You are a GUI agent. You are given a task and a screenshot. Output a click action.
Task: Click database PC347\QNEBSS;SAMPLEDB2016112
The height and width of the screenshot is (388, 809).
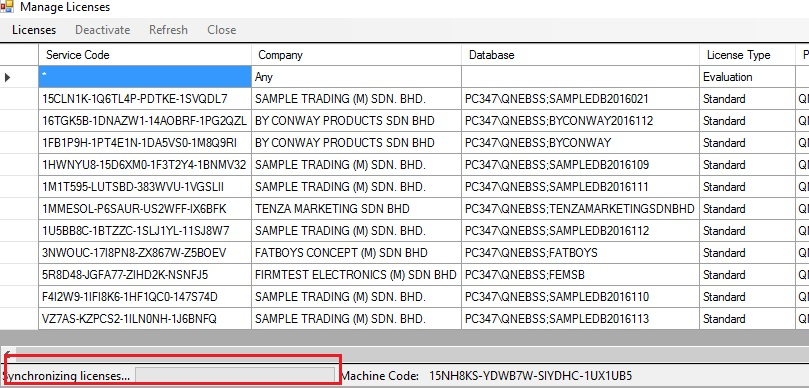(x=580, y=231)
